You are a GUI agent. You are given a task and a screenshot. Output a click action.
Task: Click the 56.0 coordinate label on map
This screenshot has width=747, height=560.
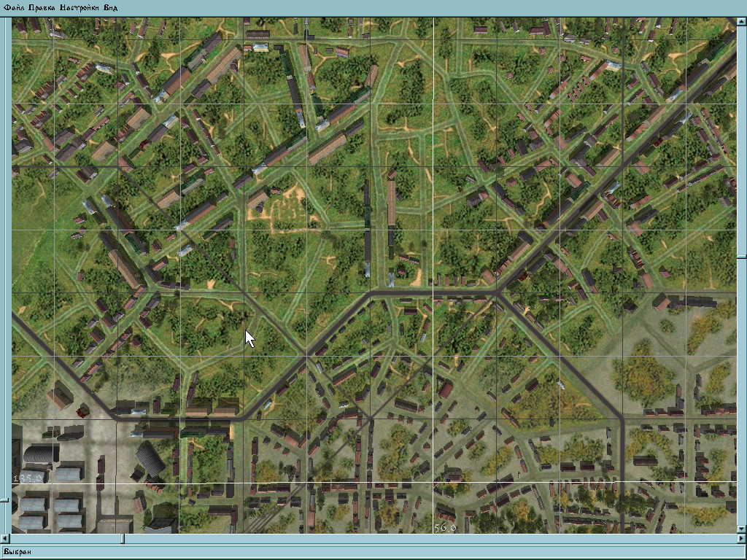pos(445,528)
